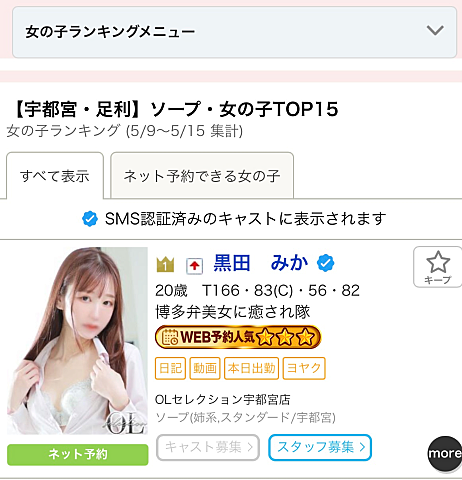Click the green ネット予約 button
The height and width of the screenshot is (480, 462).
click(x=78, y=454)
